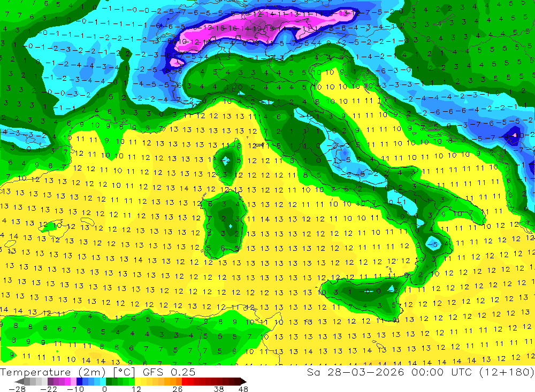Click the "48" legend value

click(243, 389)
